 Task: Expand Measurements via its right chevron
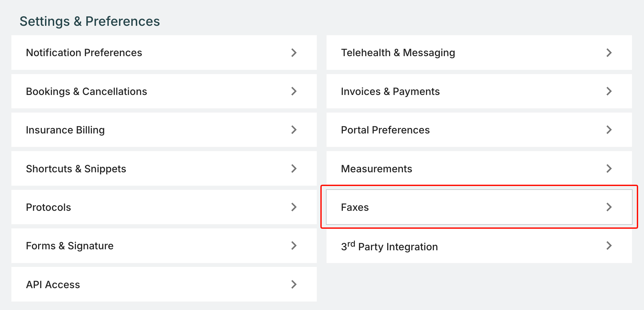click(609, 168)
